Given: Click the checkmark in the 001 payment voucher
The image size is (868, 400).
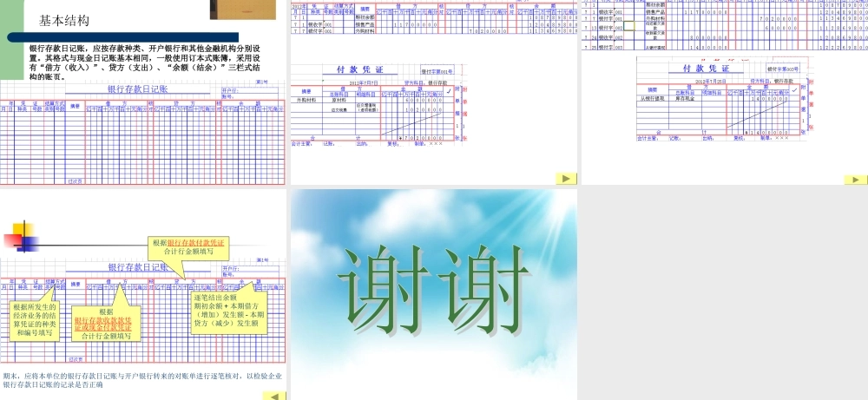Looking at the screenshot, I should click(449, 91).
